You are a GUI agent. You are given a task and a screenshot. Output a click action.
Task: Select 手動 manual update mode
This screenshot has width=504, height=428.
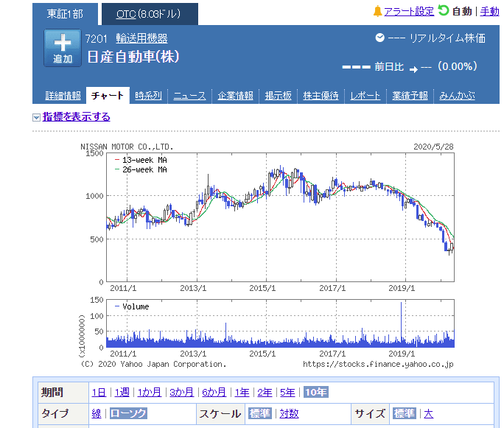[489, 12]
